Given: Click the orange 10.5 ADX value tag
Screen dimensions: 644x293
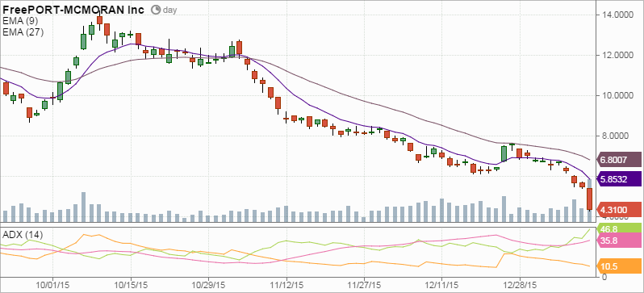Looking at the screenshot, I should 618,266.
